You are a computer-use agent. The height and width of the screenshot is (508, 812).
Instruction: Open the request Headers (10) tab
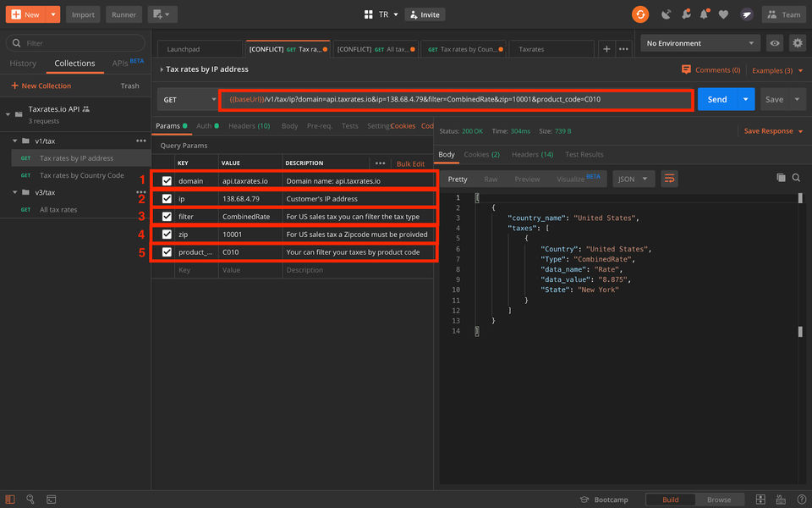click(249, 126)
